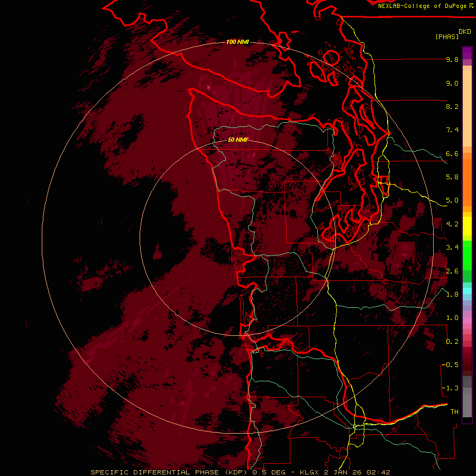Select the 9.8 scale value
The height and width of the screenshot is (476, 476).
tap(452, 59)
